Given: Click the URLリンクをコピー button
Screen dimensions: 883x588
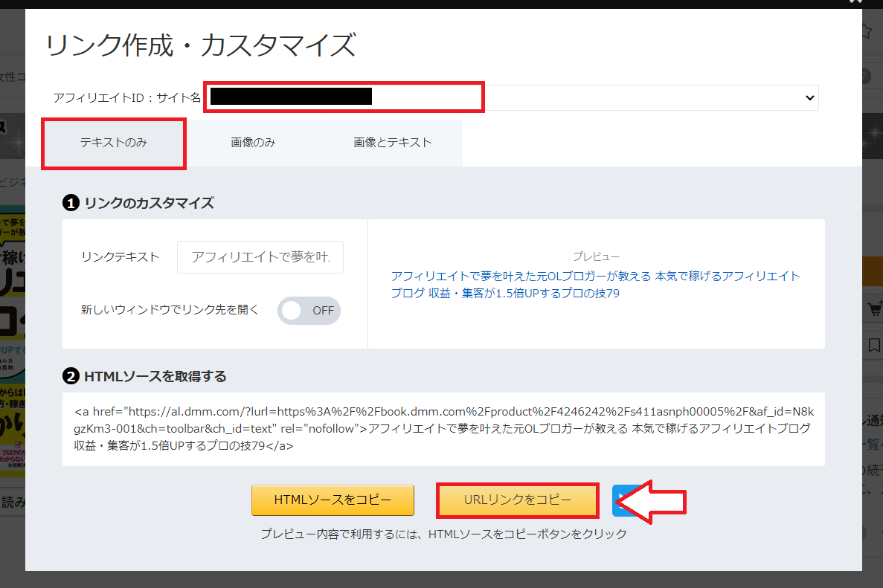Looking at the screenshot, I should coord(517,500).
